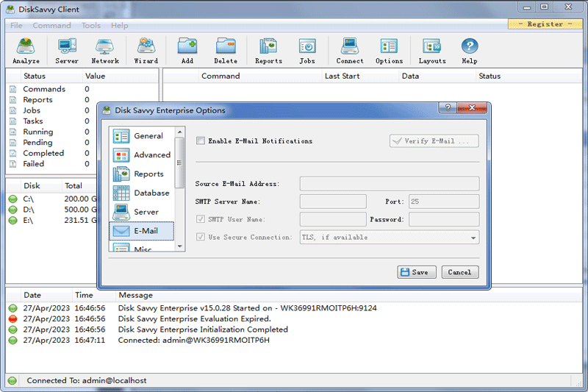The height and width of the screenshot is (392, 588).
Task: Click the Help question-mark toolbar icon
Action: 470,51
